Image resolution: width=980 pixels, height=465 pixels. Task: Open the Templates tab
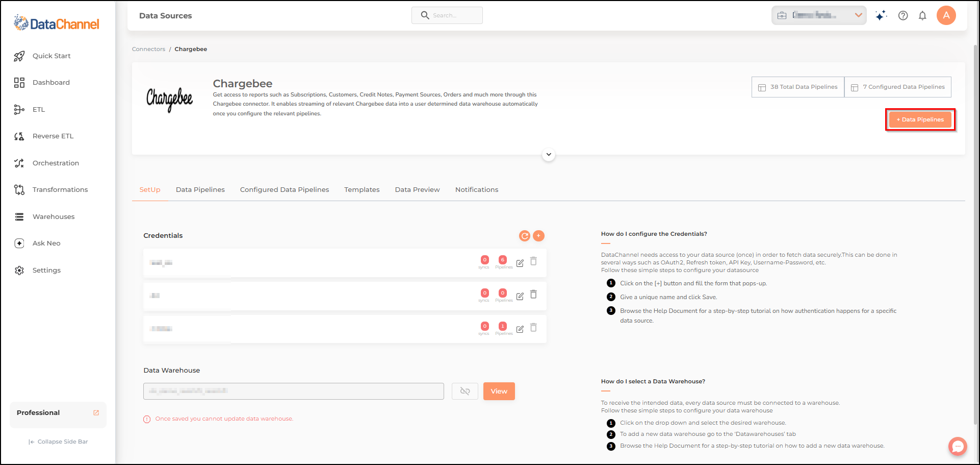[362, 190]
